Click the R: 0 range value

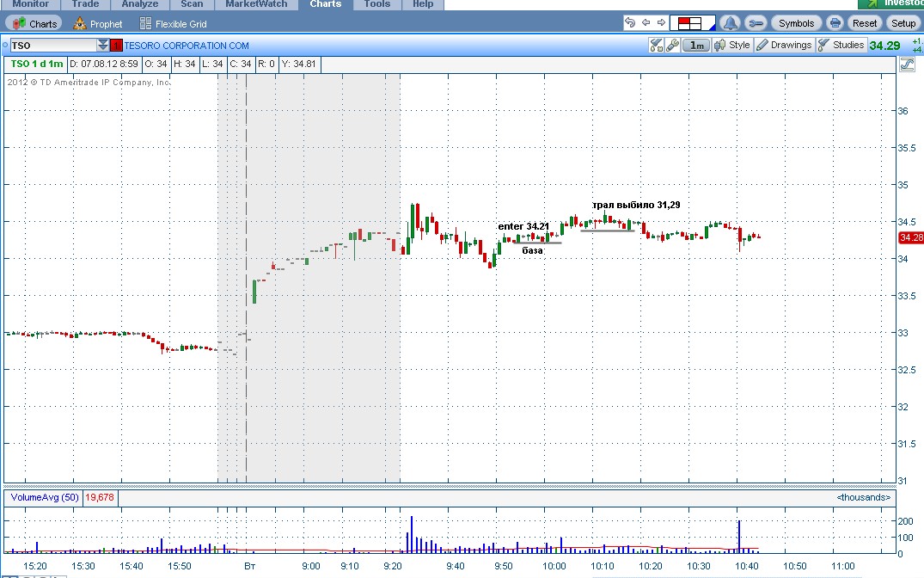coord(266,64)
